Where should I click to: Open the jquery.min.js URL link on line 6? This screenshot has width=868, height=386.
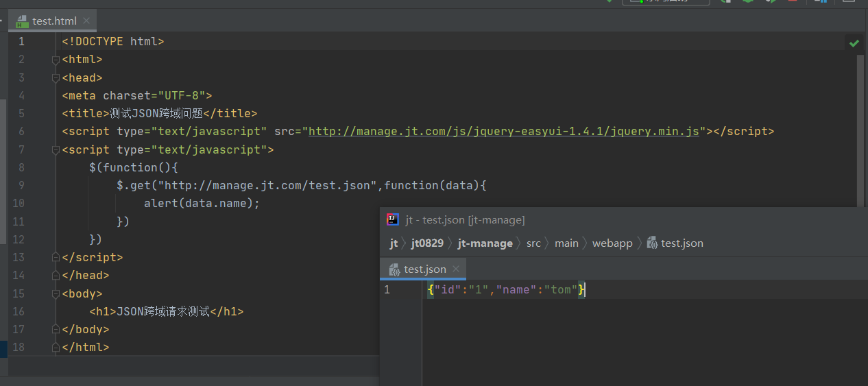(x=503, y=131)
